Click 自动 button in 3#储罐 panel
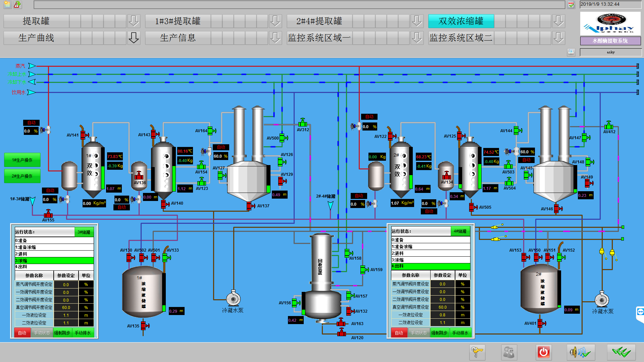 22,332
